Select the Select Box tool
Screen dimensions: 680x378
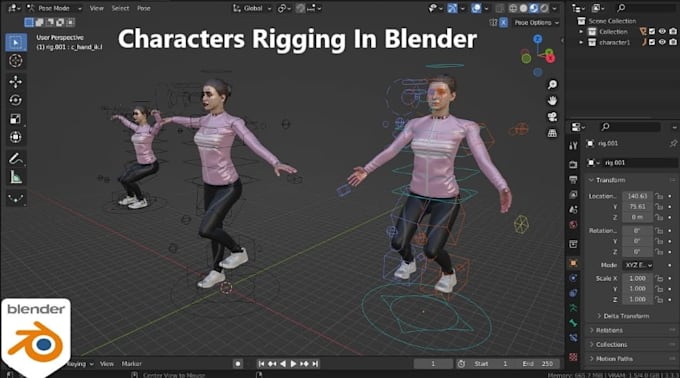point(16,42)
